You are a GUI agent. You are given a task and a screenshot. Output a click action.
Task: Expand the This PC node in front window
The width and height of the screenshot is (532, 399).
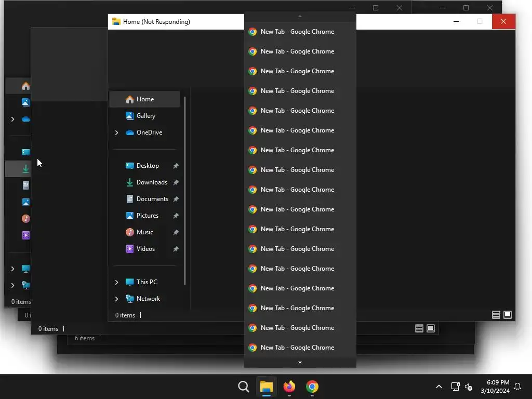(117, 282)
